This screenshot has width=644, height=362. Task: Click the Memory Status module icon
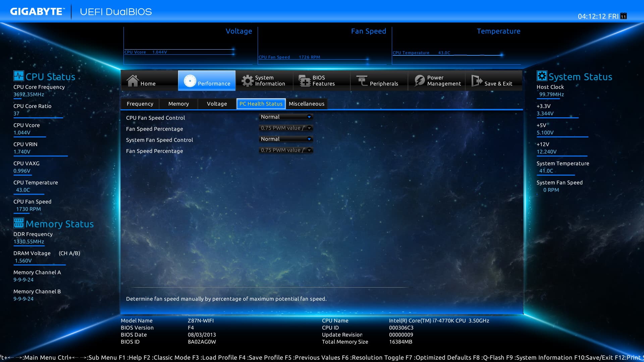coord(18,223)
